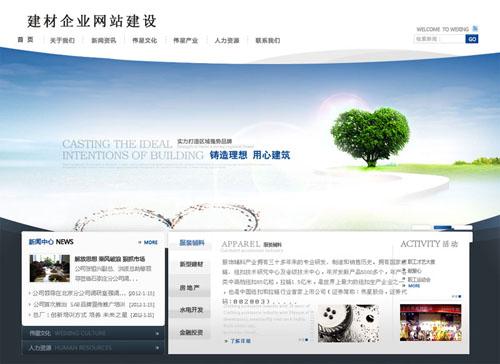Image resolution: width=500 pixels, height=364 pixels.
Task: Open the news thumbnail photo of garden
Action: pos(50,268)
